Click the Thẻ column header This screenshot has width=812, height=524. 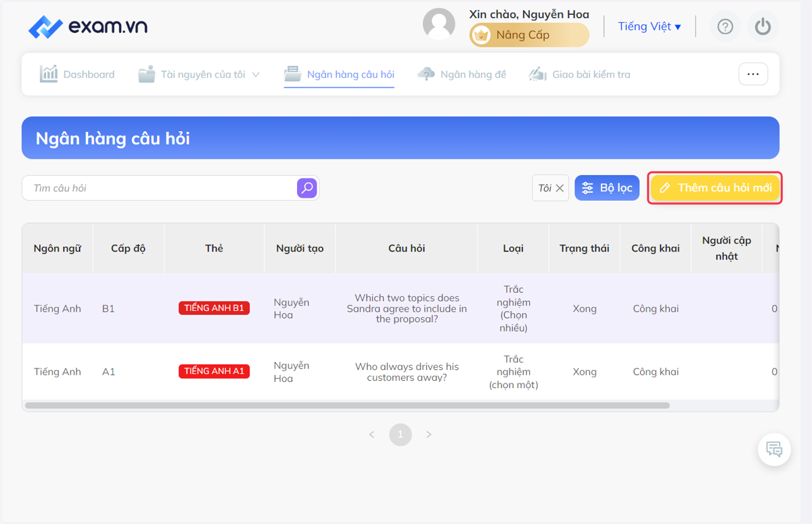tap(214, 248)
